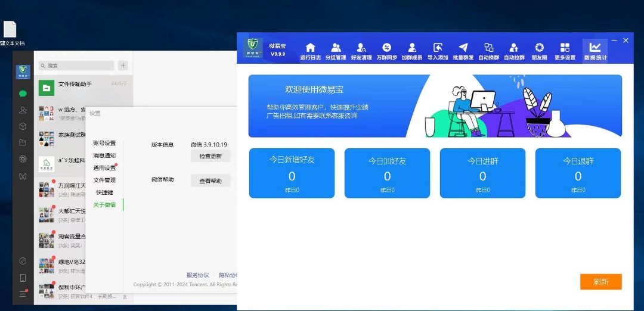Open 分组管理 group management icon
This screenshot has height=311, width=644.
(x=336, y=51)
